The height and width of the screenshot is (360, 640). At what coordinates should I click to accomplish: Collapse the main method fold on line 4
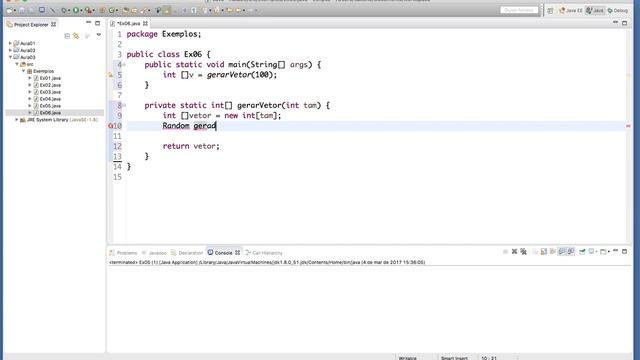(124, 64)
